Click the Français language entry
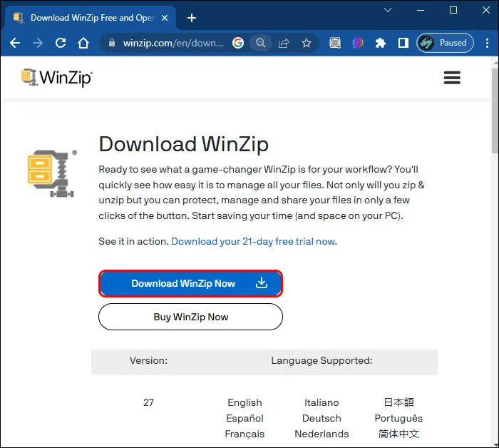499x448 pixels. click(x=245, y=434)
